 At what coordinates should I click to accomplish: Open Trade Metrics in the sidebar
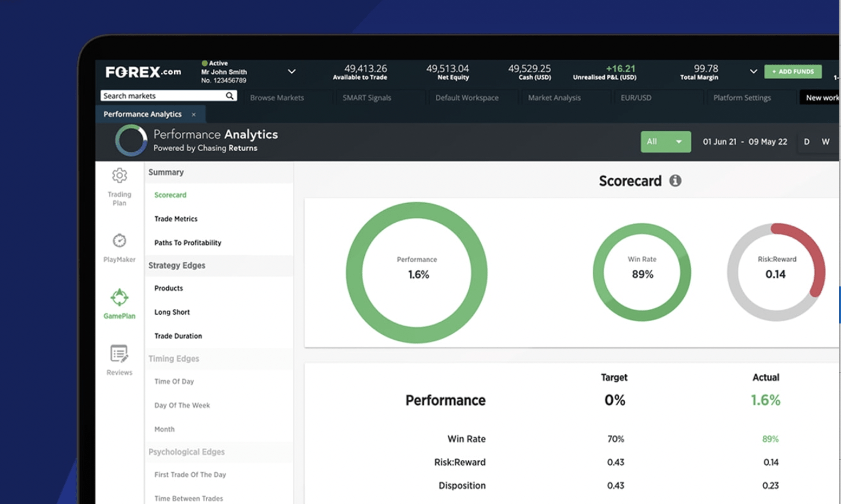coord(176,219)
